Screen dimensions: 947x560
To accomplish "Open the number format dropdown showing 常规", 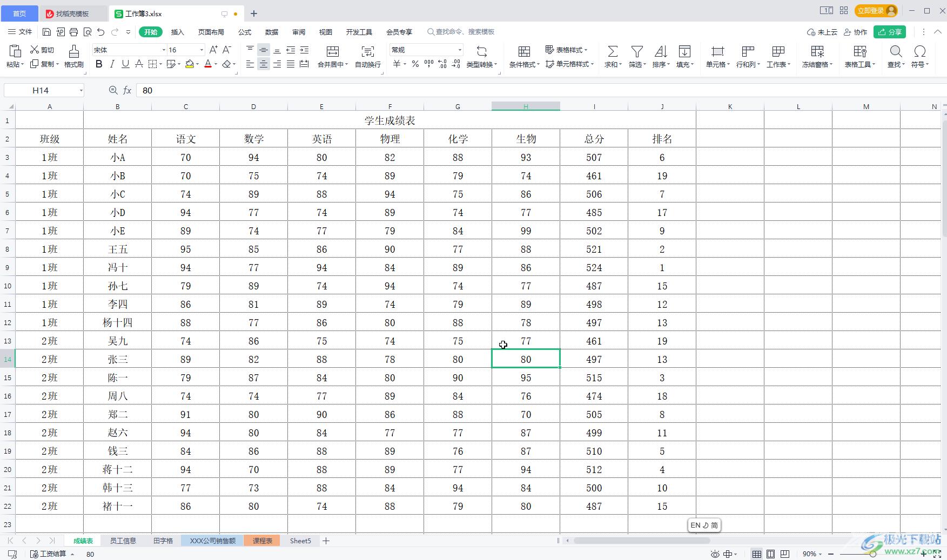I will pyautogui.click(x=460, y=50).
